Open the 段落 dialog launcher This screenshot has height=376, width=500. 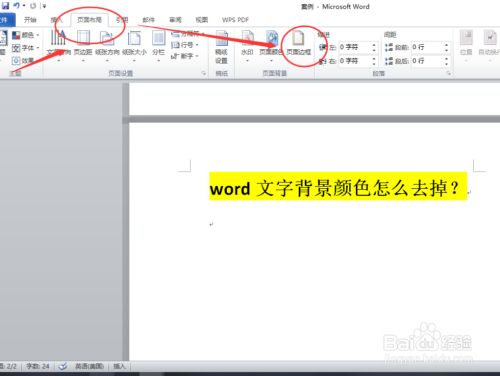tap(449, 73)
